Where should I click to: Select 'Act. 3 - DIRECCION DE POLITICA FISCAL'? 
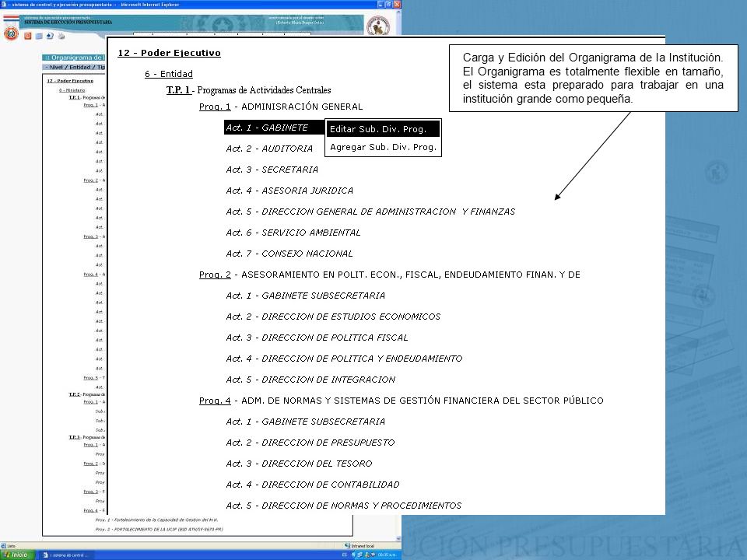point(317,338)
